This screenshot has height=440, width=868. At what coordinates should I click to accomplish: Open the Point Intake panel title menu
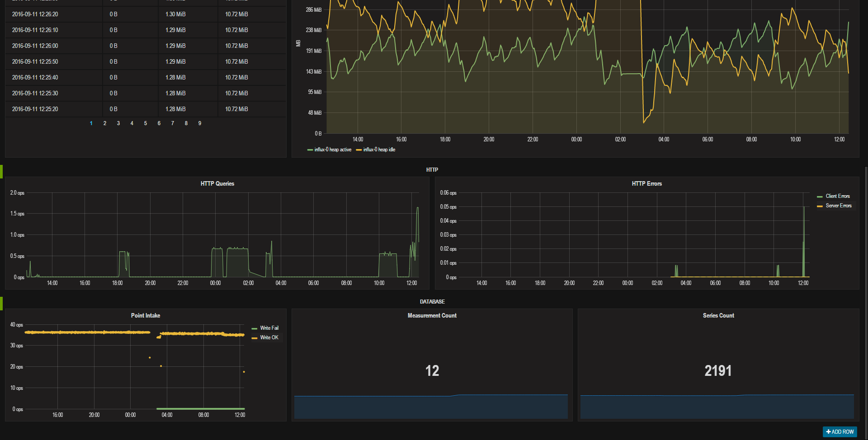pos(146,315)
